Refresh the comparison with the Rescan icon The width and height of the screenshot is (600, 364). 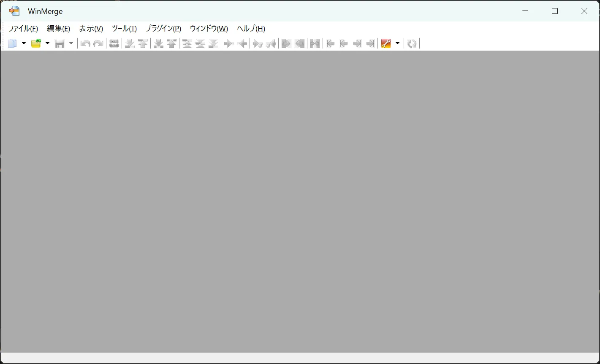point(412,43)
